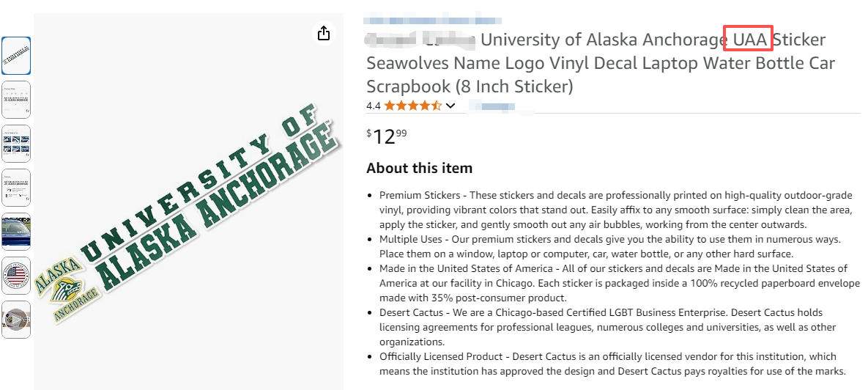The height and width of the screenshot is (390, 868).
Task: Click the About this item heading
Action: click(419, 168)
